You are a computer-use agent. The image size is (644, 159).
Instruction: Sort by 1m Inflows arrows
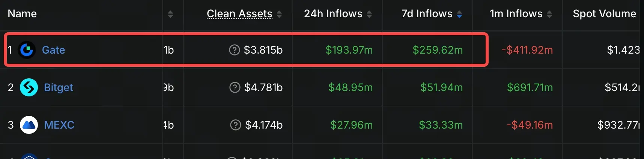(x=549, y=14)
